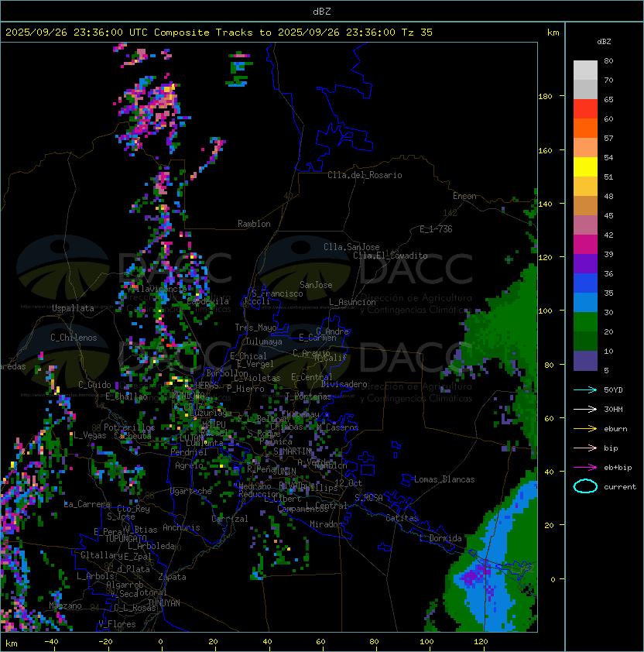Click the 'Encon' map label

[464, 196]
